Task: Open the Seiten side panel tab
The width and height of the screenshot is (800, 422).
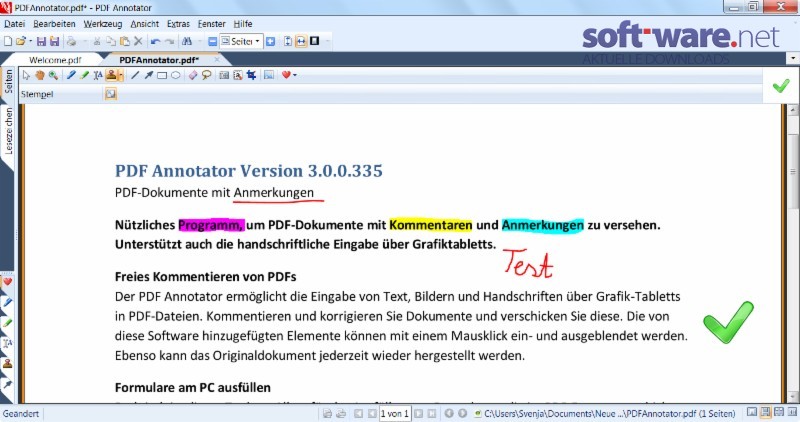Action: (8, 82)
